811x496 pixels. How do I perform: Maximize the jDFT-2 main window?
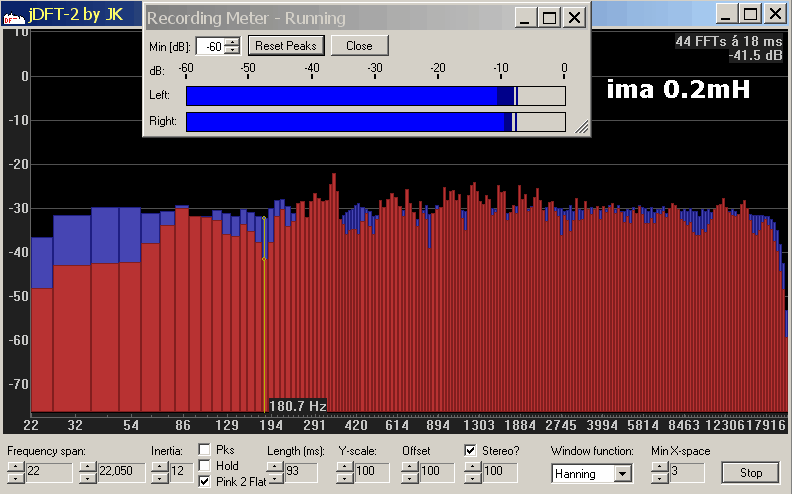(x=750, y=14)
